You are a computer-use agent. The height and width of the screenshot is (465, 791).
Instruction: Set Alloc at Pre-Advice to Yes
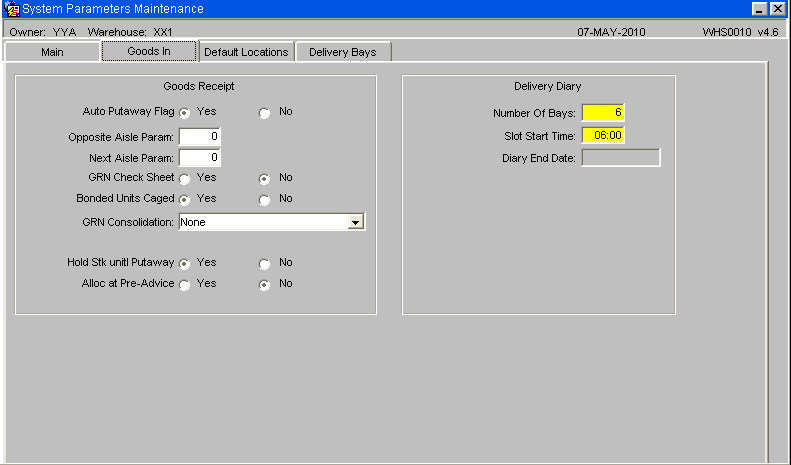185,285
